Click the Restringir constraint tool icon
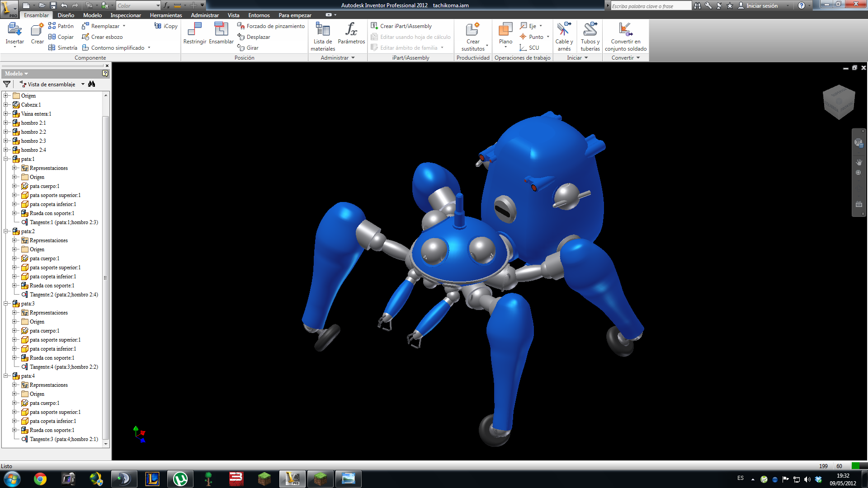Screen dimensions: 868x488 click(x=194, y=30)
